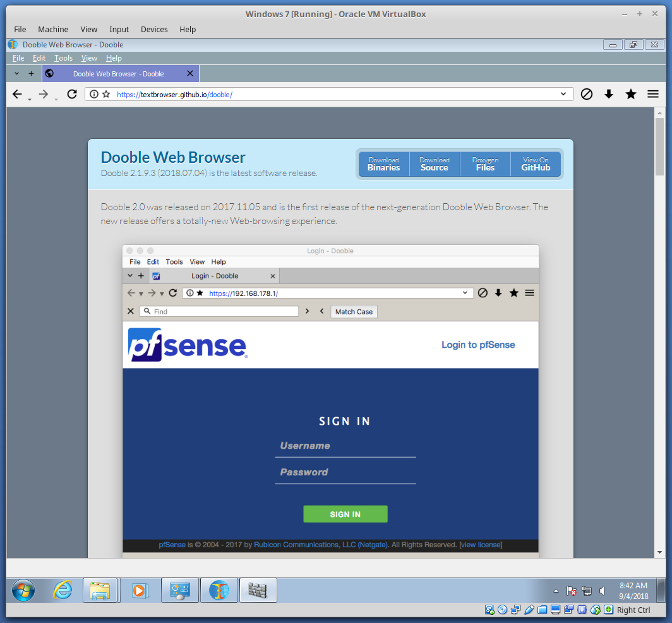Show hidden tray icons arrow

coord(556,591)
